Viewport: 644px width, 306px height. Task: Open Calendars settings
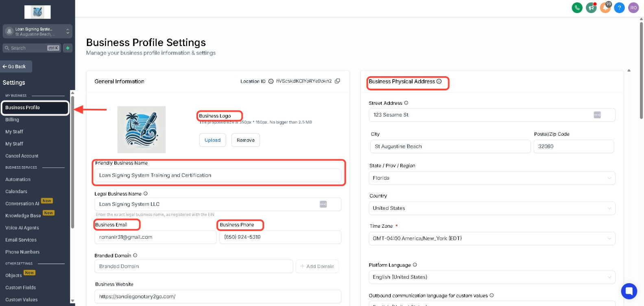click(x=16, y=192)
